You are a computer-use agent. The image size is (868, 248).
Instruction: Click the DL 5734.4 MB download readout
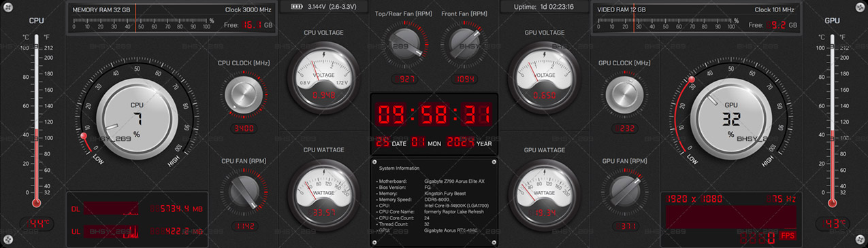(x=177, y=209)
